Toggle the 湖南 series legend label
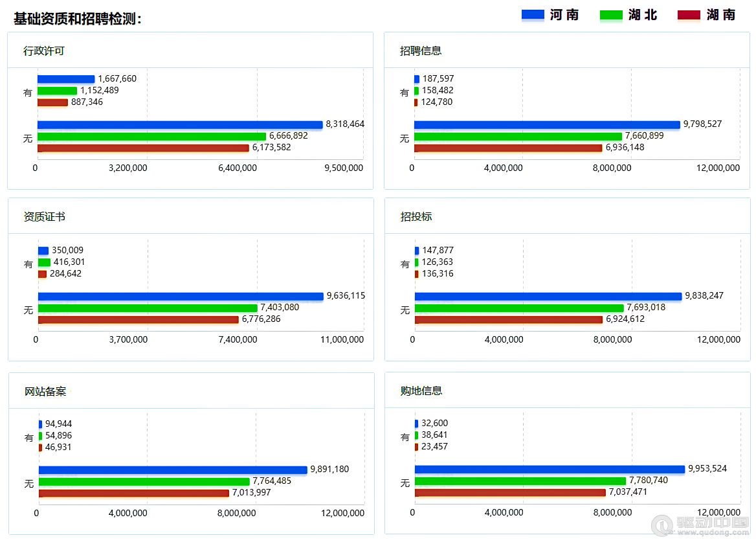The image size is (756, 544). [x=721, y=15]
